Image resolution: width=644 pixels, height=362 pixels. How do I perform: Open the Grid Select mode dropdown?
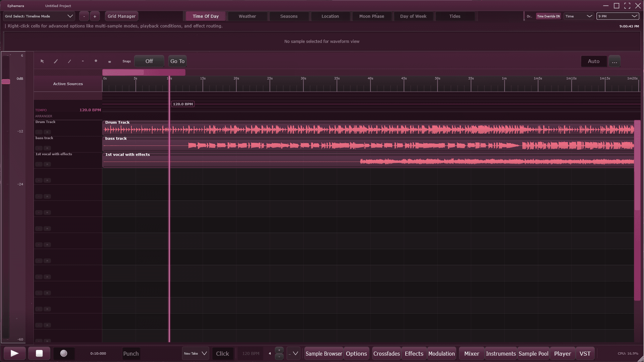[39, 16]
